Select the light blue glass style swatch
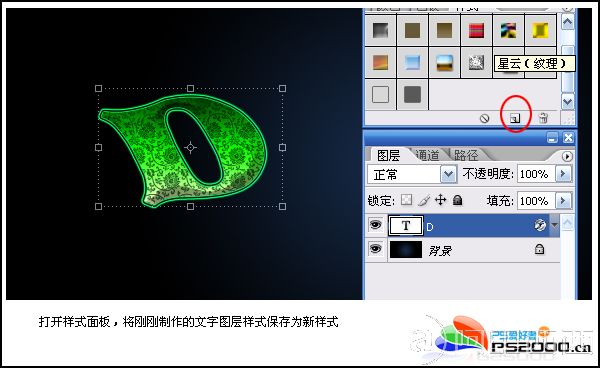Image resolution: width=600 pixels, height=368 pixels. click(x=412, y=62)
